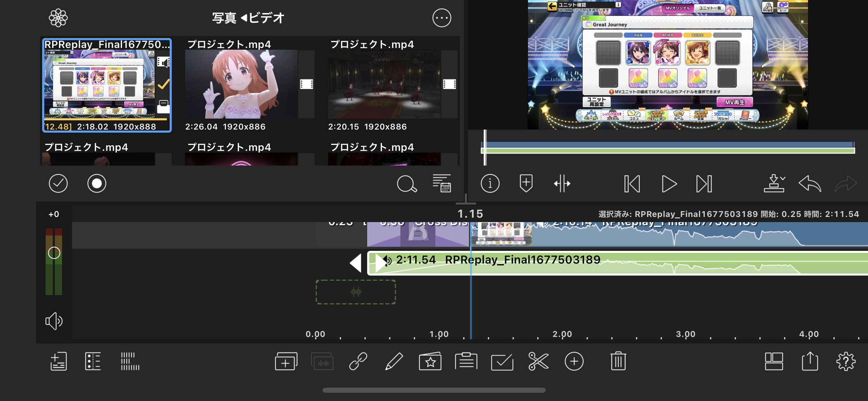Toggle the timeline grid lines icon
The height and width of the screenshot is (401, 868).
tap(130, 361)
